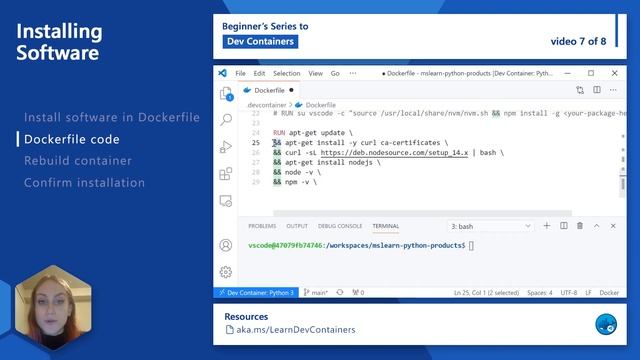
Task: Click line number 25 in the gutter
Action: click(x=256, y=142)
